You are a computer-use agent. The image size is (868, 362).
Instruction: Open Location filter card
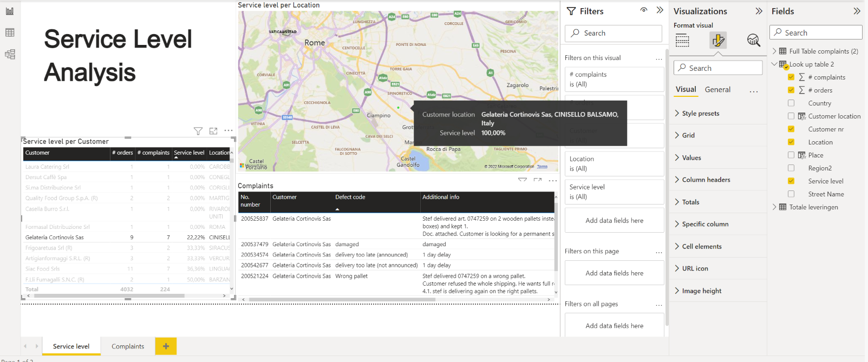point(614,164)
